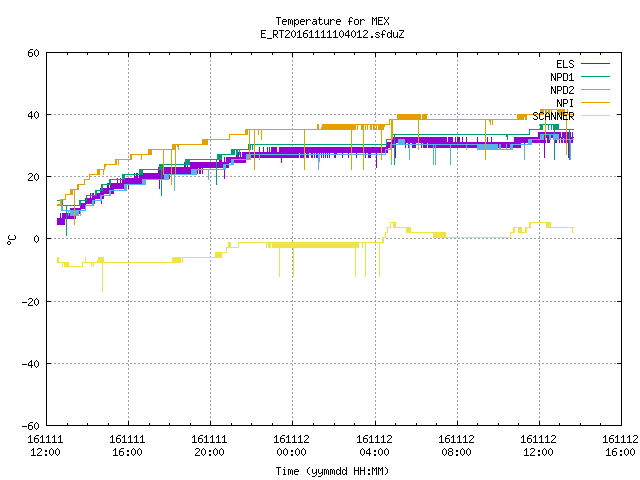640x480 pixels.
Task: Click the filename E_RT20161111104012.sfduZ subtitle
Action: 332,34
